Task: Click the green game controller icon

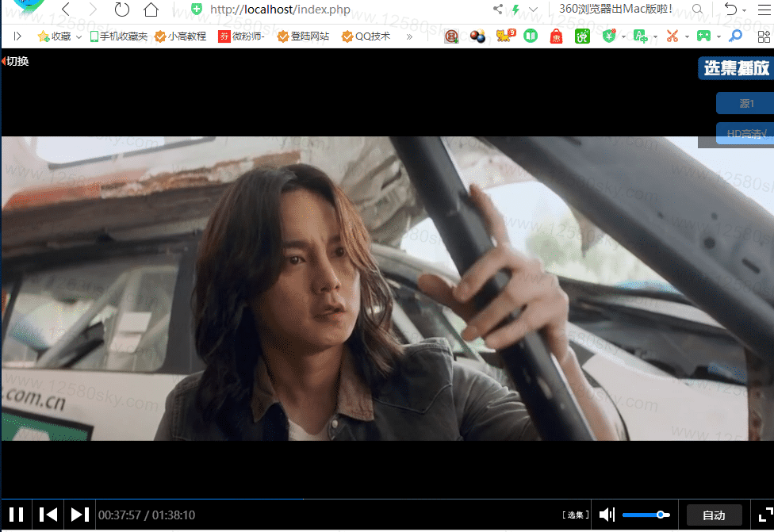Action: point(703,36)
